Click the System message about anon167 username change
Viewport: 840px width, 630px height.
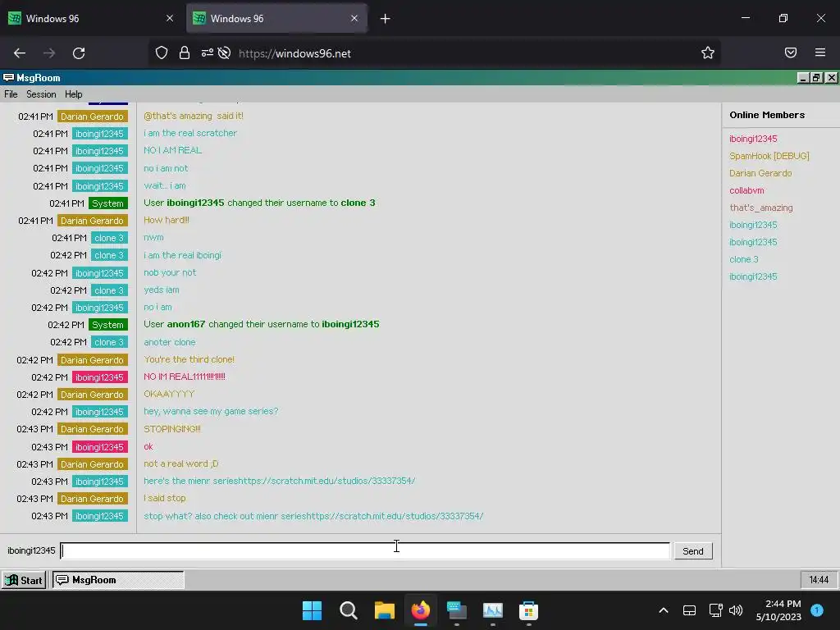(x=261, y=324)
